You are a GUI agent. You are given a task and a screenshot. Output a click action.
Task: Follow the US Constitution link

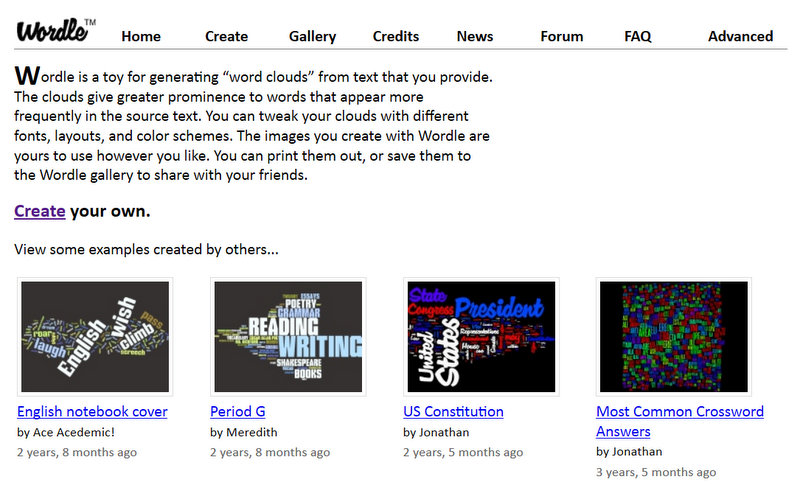click(453, 412)
